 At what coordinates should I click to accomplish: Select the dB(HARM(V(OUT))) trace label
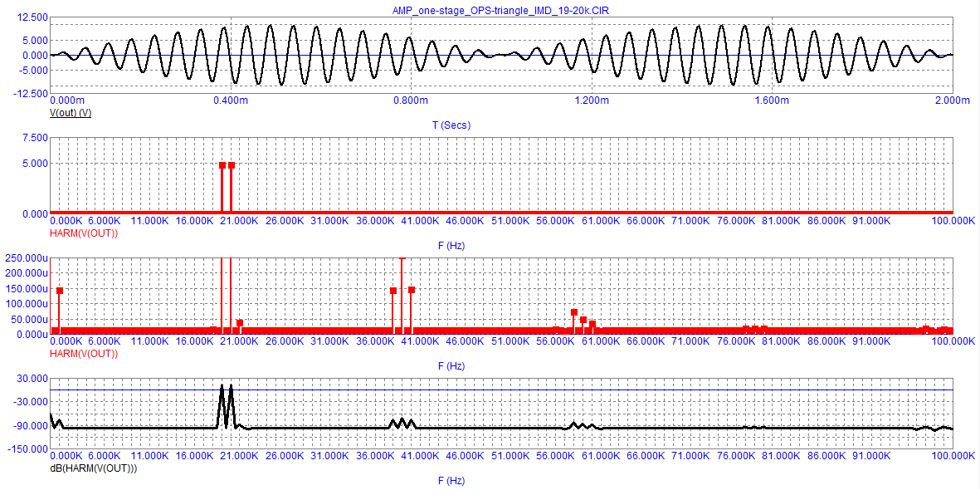93,468
